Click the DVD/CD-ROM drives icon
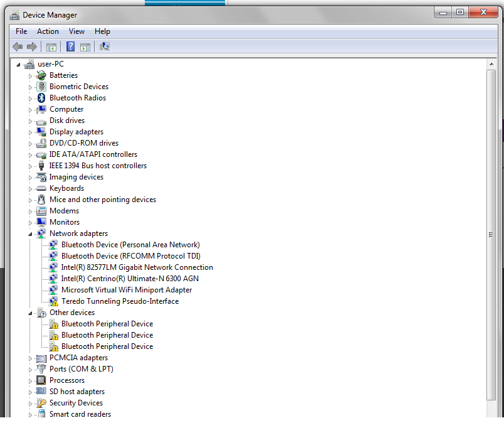The image size is (504, 423). (41, 143)
